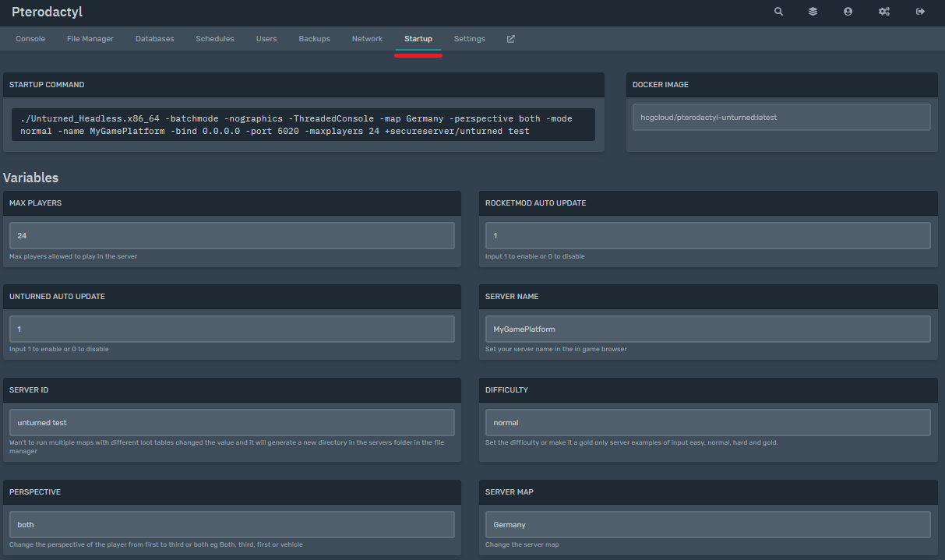945x560 pixels.
Task: Open the server list layers icon
Action: [x=813, y=12]
